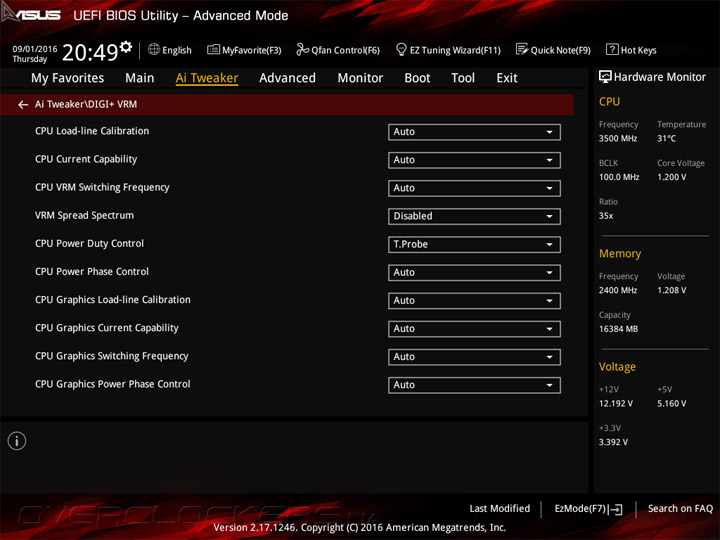The width and height of the screenshot is (720, 540).
Task: Open the Advanced tab
Action: [x=287, y=78]
